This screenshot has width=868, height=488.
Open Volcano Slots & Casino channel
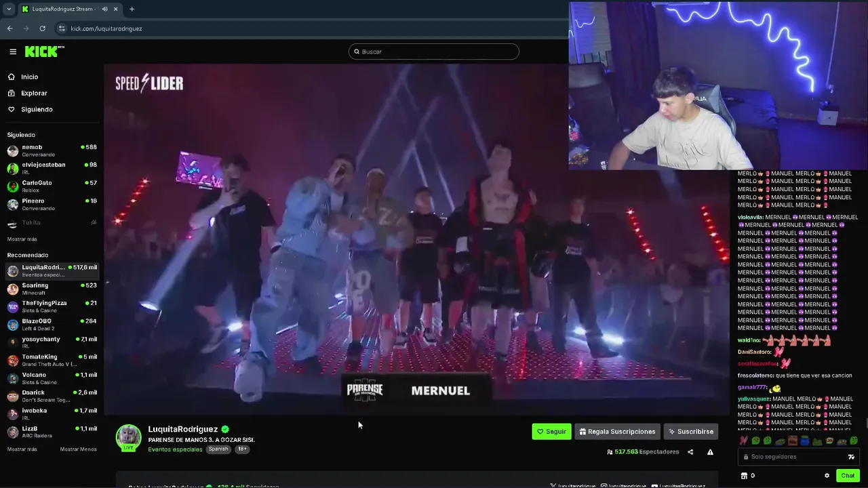pyautogui.click(x=52, y=378)
